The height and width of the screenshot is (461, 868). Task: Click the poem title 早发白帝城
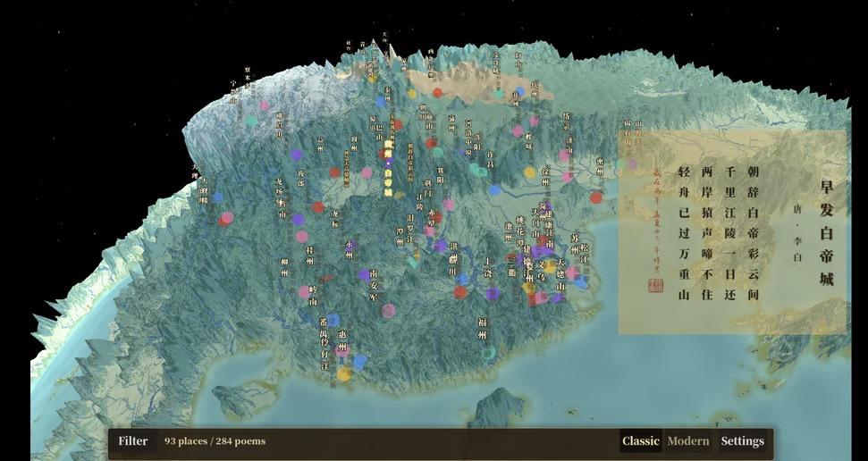pyautogui.click(x=826, y=233)
